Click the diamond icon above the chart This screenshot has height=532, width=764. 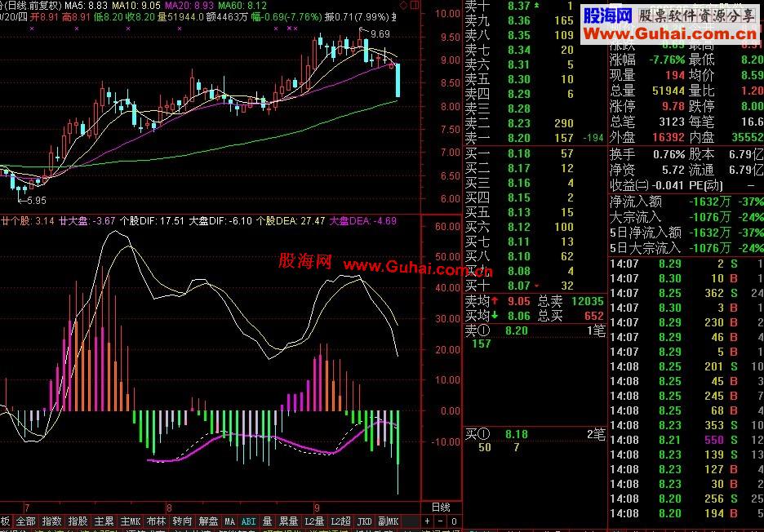click(x=403, y=5)
